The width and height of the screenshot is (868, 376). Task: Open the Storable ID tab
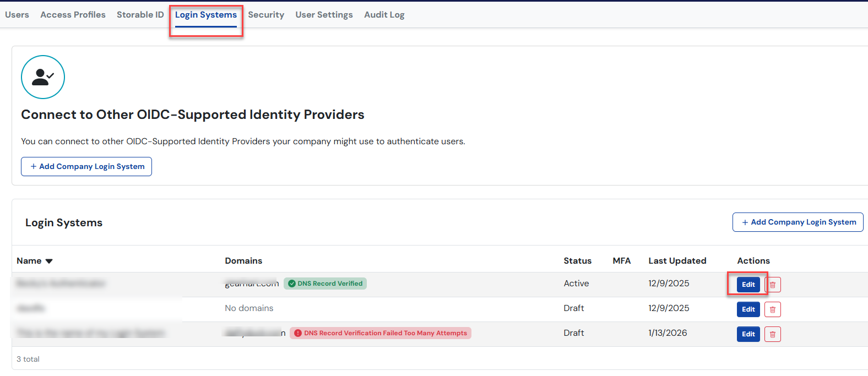point(140,15)
